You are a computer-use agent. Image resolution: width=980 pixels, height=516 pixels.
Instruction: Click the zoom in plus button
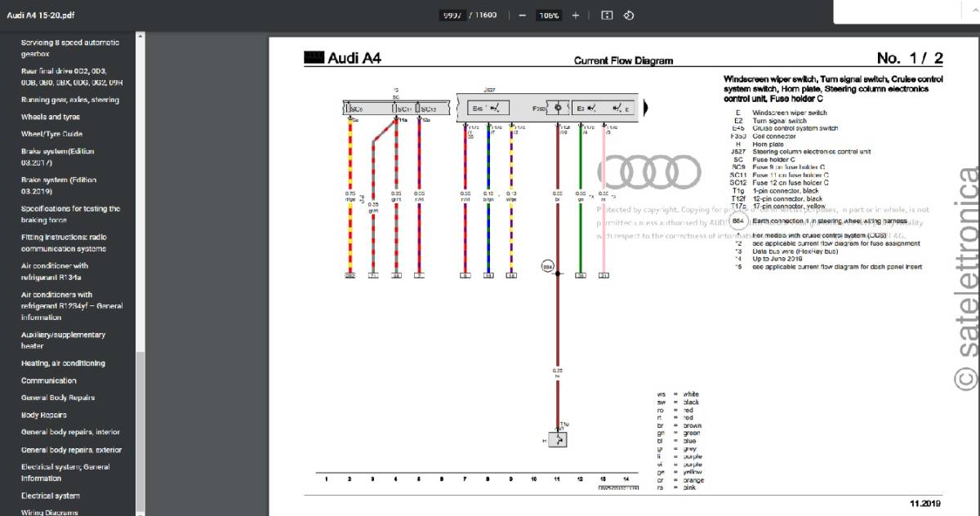pyautogui.click(x=576, y=16)
